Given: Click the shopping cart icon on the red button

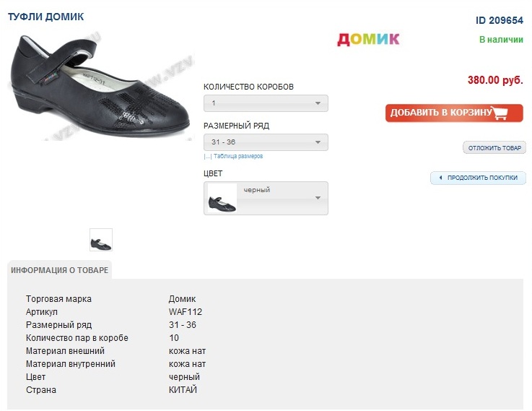Looking at the screenshot, I should (508, 113).
